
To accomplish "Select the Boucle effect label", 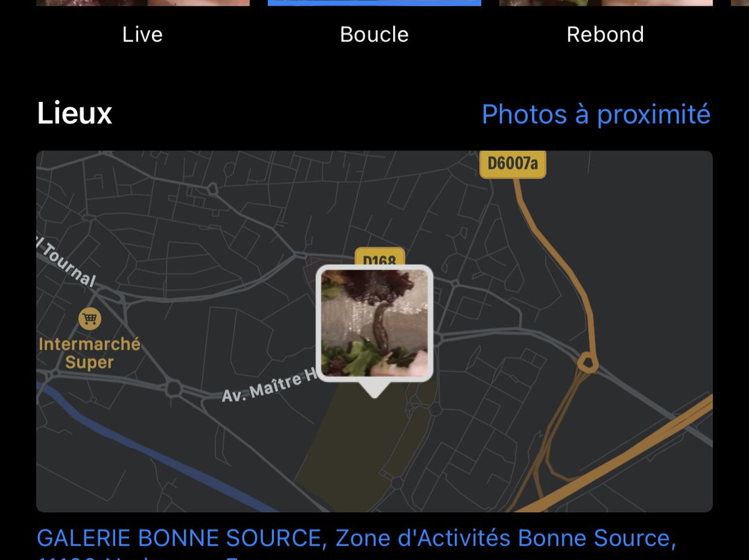I will click(374, 35).
